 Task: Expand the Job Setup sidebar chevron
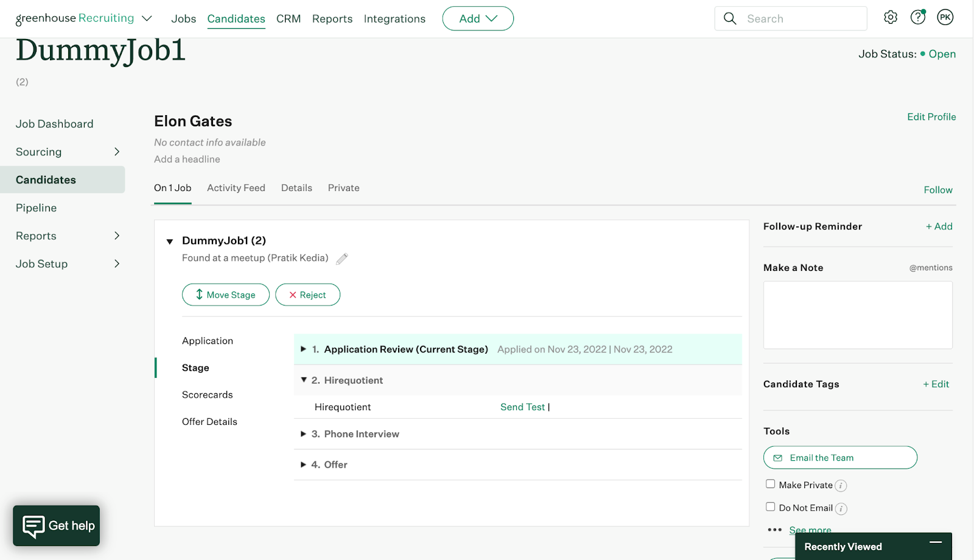coord(117,264)
